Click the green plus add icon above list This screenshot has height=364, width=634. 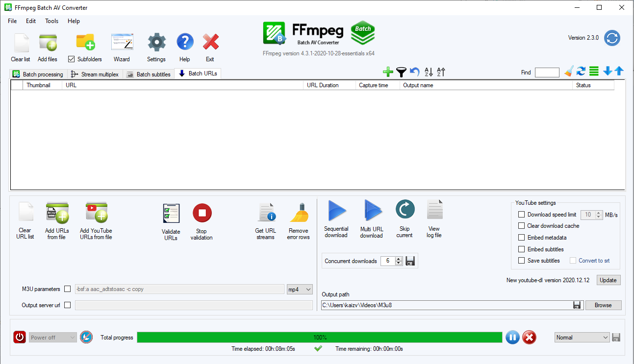coord(388,72)
